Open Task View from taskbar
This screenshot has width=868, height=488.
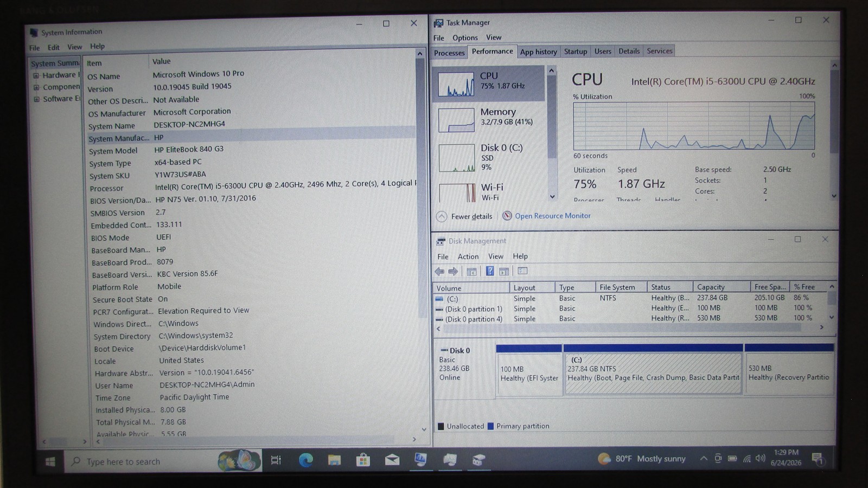[276, 460]
